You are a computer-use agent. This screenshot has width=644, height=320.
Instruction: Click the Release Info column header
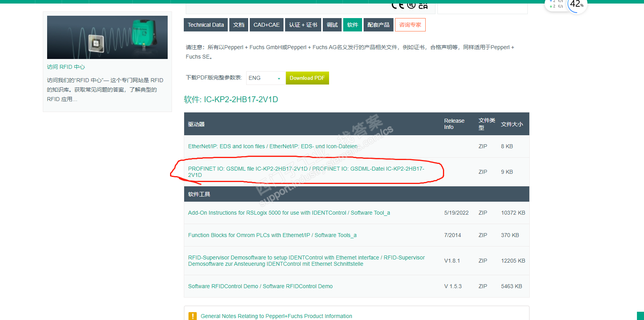pyautogui.click(x=454, y=124)
